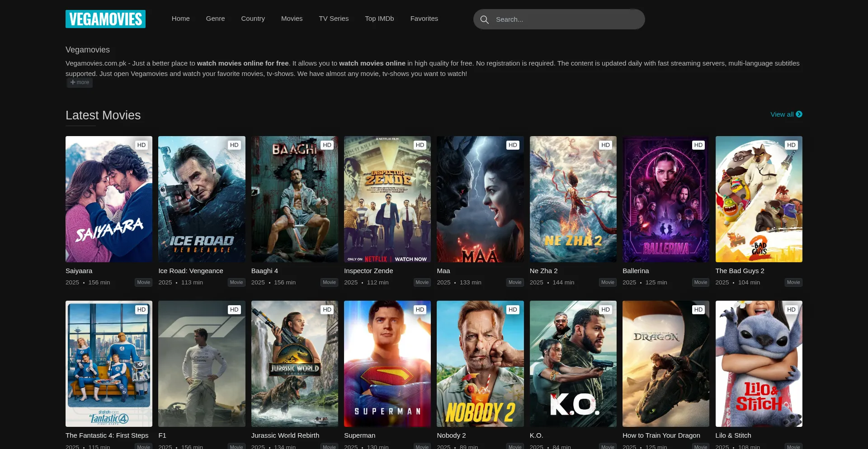This screenshot has height=449, width=868.
Task: Open the Favorites menu item
Action: (x=424, y=19)
